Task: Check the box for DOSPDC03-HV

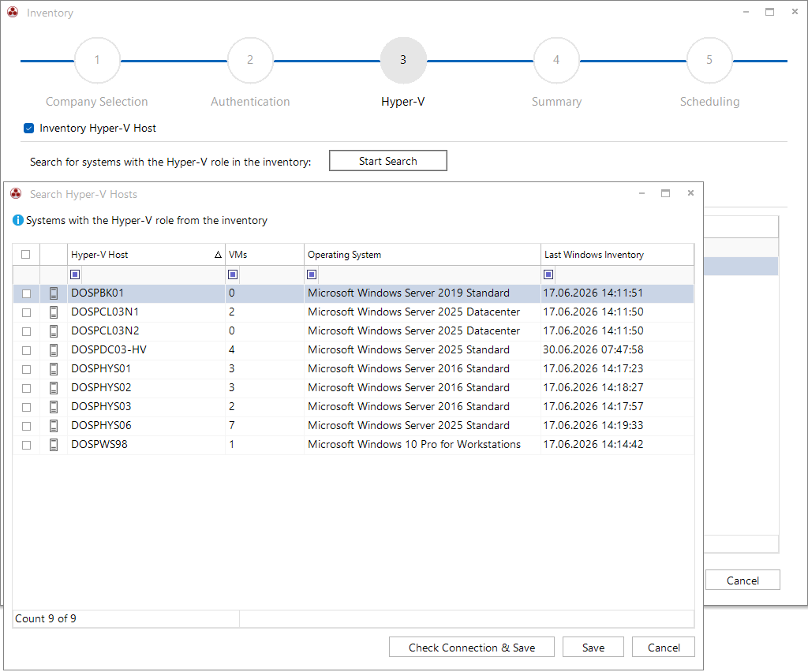Action: tap(26, 351)
